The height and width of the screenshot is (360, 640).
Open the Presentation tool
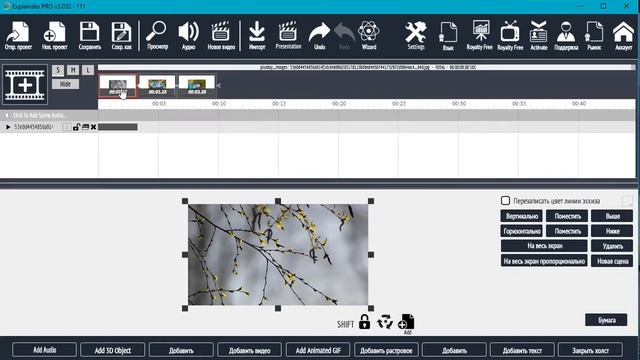pos(288,36)
